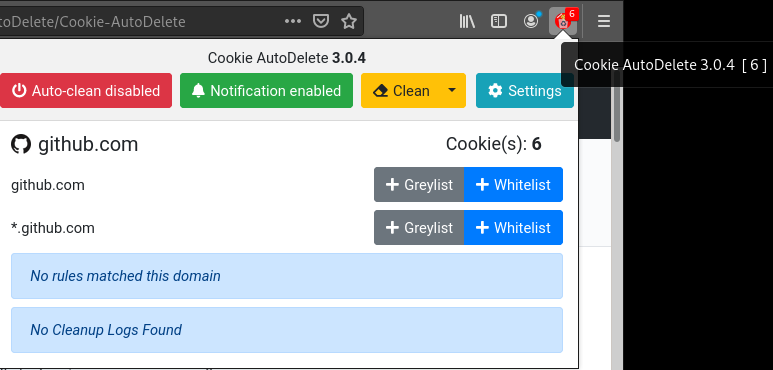Viewport: 773px width, 370px height.
Task: Open the Library icon in toolbar
Action: 467,21
